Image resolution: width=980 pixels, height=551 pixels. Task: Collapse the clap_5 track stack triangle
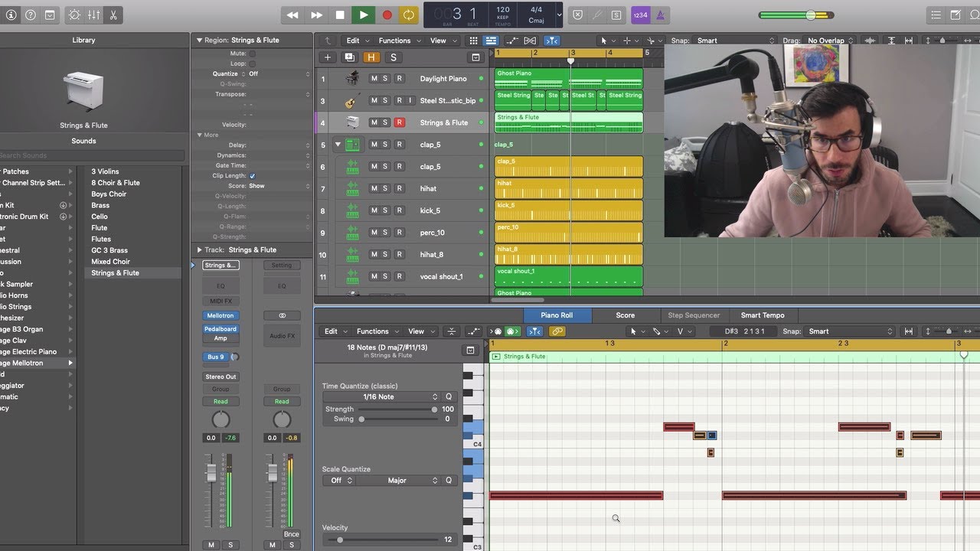(x=338, y=144)
